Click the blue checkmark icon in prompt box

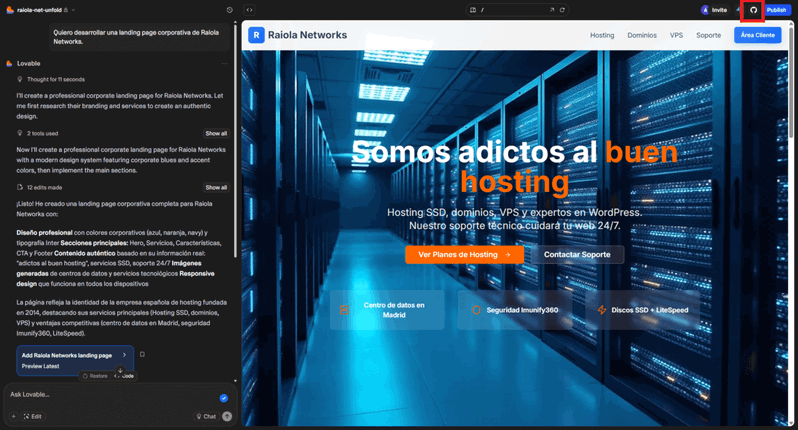click(223, 398)
